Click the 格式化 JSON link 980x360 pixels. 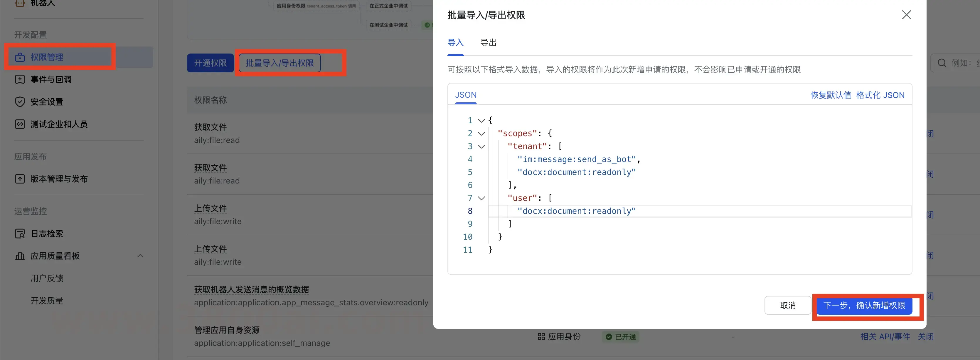[x=880, y=95]
